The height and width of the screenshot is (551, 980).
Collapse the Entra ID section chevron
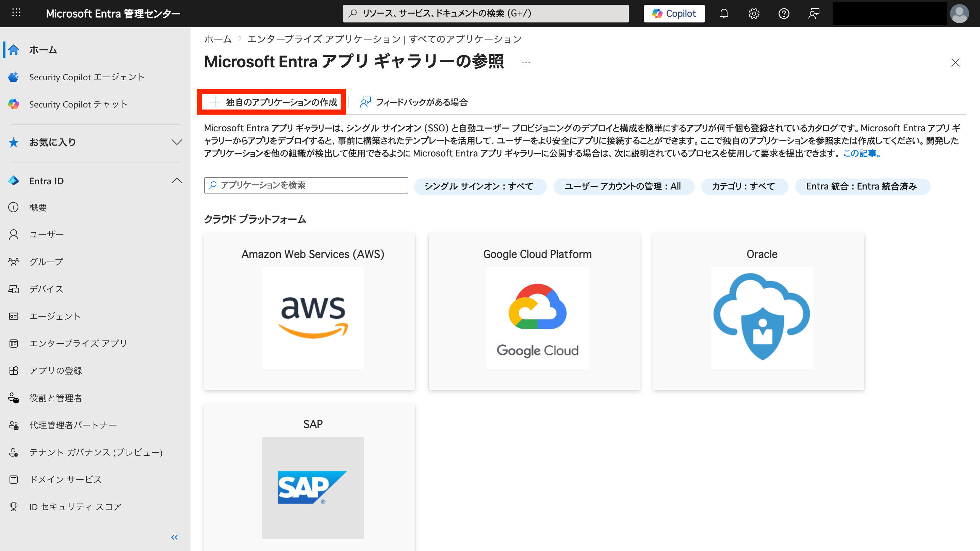point(177,181)
